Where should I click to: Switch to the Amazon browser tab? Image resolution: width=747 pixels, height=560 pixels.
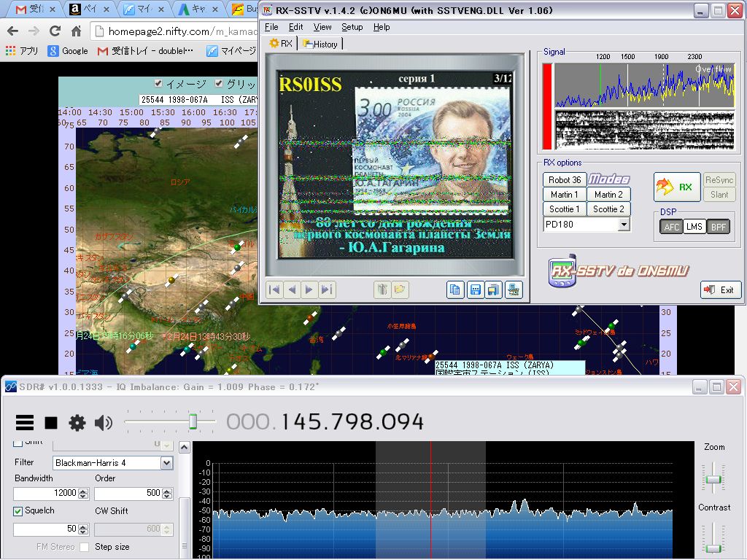pos(86,9)
